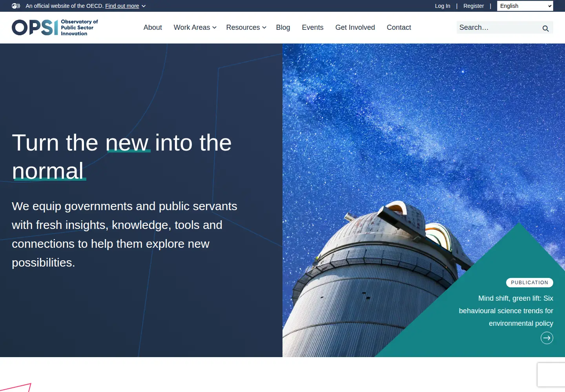This screenshot has width=565, height=392.
Task: Open the publication via the arrow circle icon
Action: click(x=547, y=338)
